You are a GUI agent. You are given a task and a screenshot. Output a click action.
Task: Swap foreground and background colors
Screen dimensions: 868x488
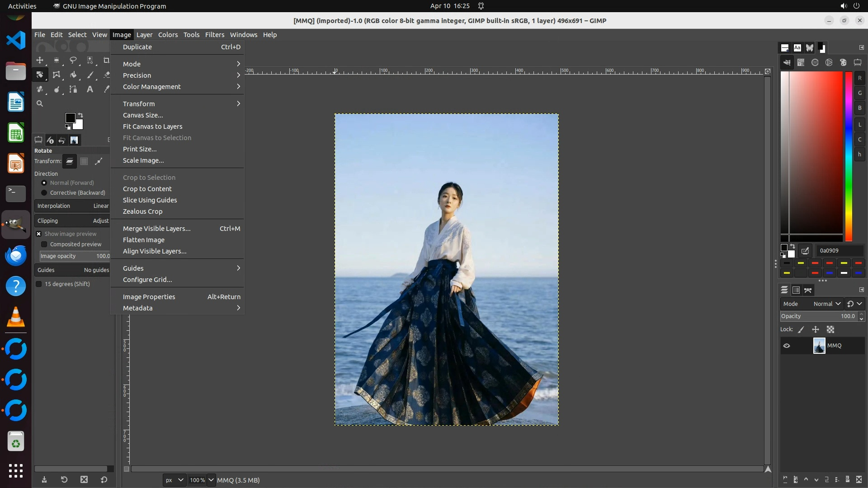pos(80,115)
